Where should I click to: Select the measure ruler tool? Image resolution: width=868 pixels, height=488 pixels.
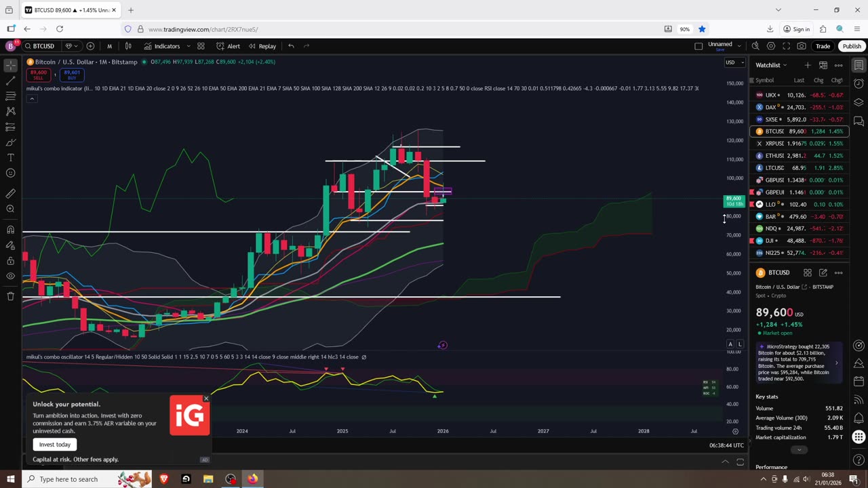point(10,193)
